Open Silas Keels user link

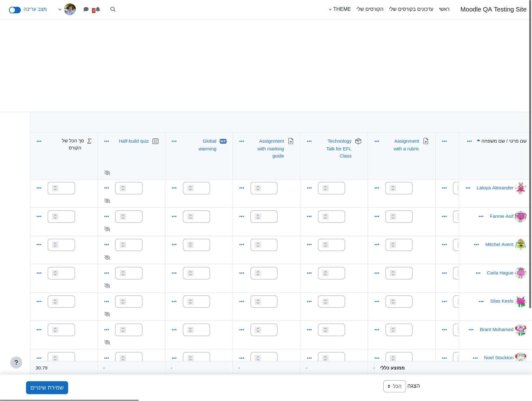[502, 301]
